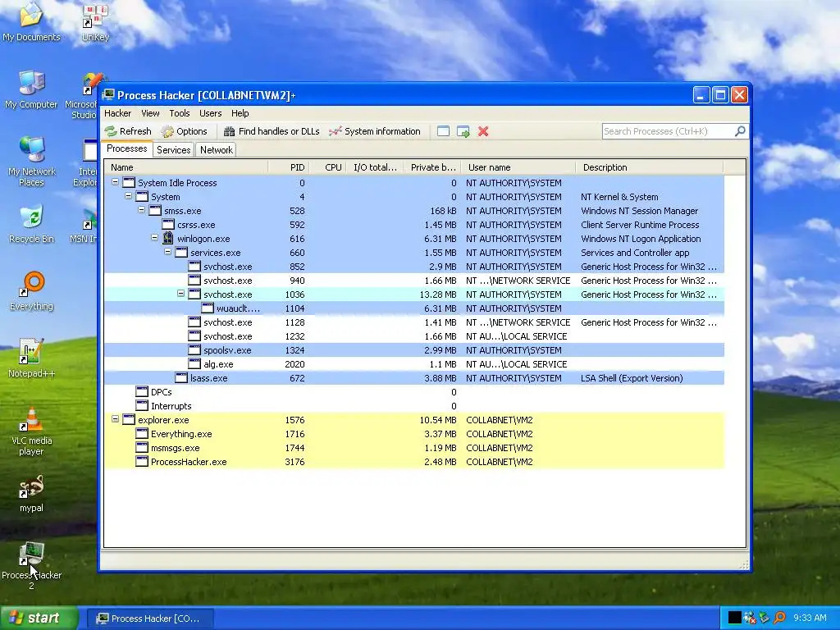Collapse the services.exe tree node

(x=167, y=252)
